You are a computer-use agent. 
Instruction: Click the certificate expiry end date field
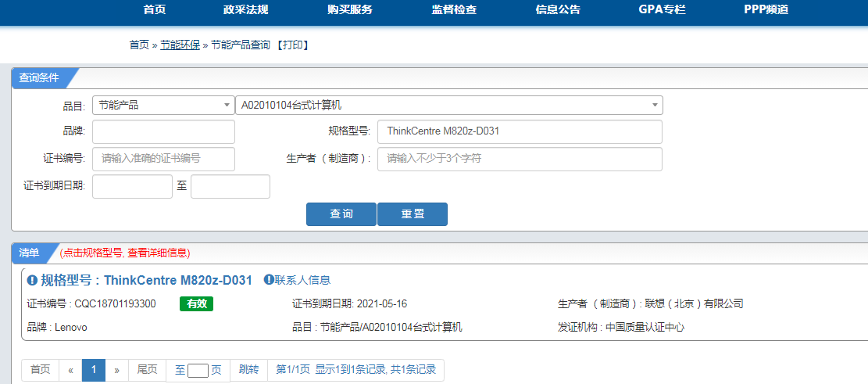click(x=230, y=186)
